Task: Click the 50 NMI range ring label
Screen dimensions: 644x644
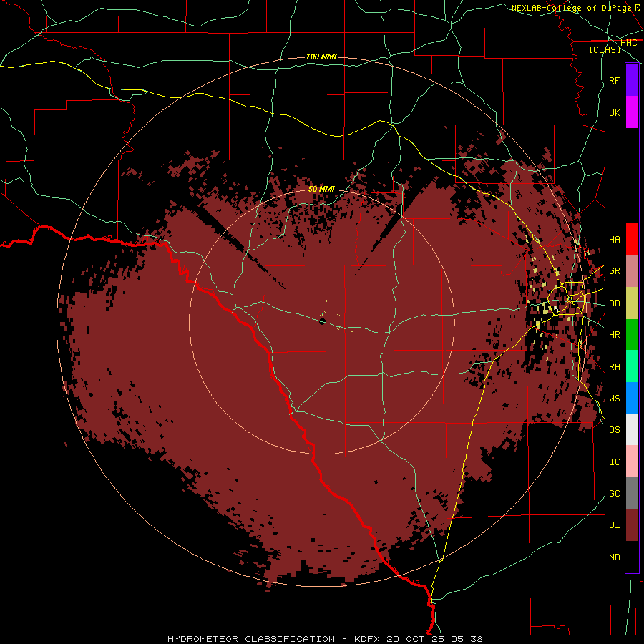Action: point(321,189)
